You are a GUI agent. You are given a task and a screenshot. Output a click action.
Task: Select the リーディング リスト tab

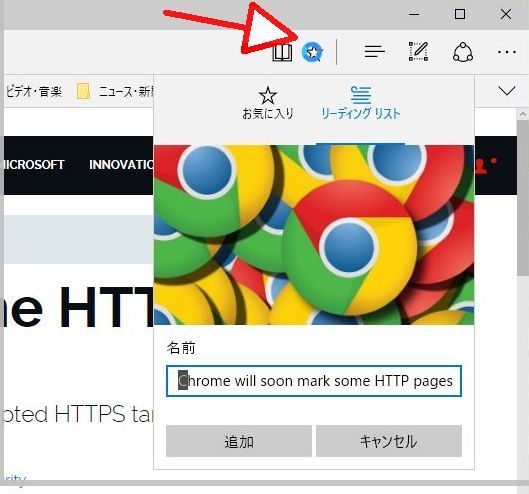point(360,103)
